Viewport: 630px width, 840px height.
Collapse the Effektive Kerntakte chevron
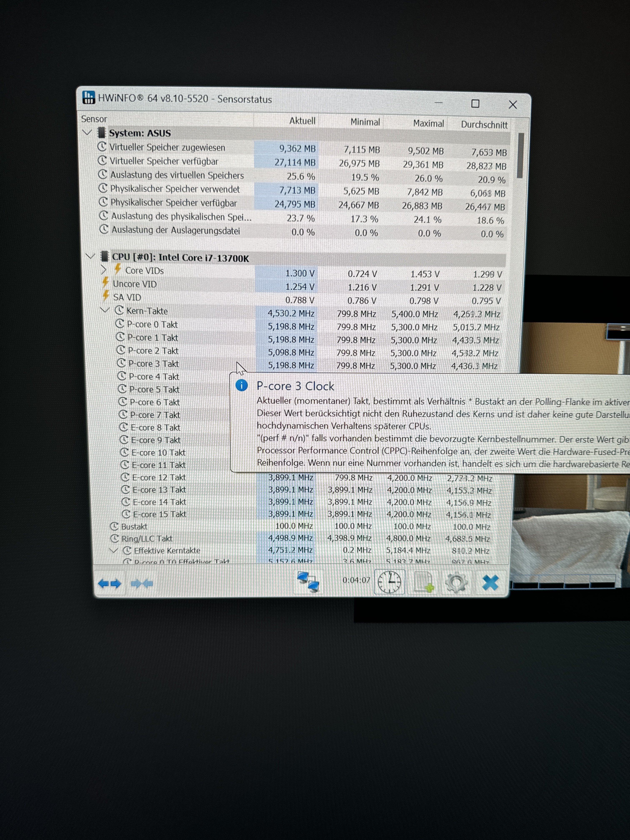114,550
